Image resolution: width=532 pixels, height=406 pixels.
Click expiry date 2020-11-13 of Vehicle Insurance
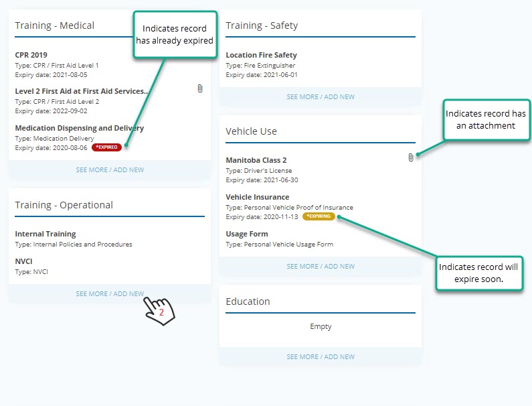(262, 217)
